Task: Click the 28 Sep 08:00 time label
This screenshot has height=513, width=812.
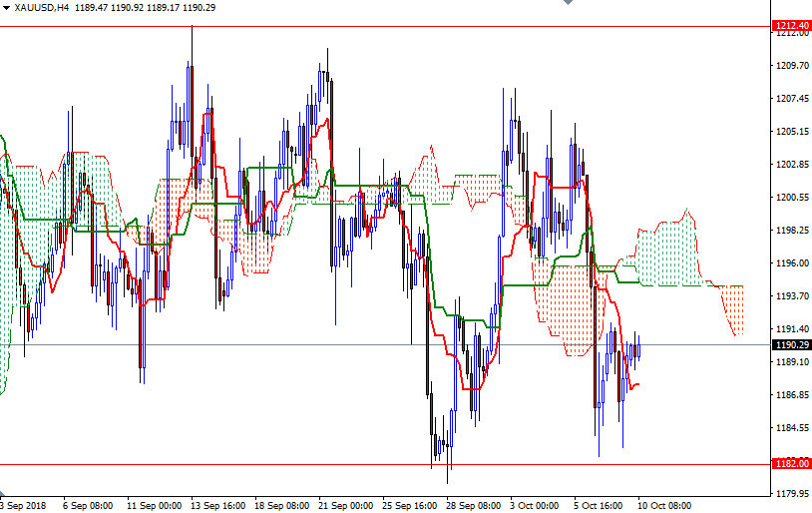Action: [x=472, y=506]
